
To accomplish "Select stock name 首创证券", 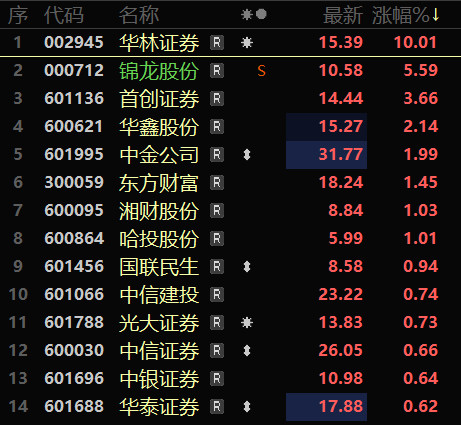I will [x=159, y=99].
